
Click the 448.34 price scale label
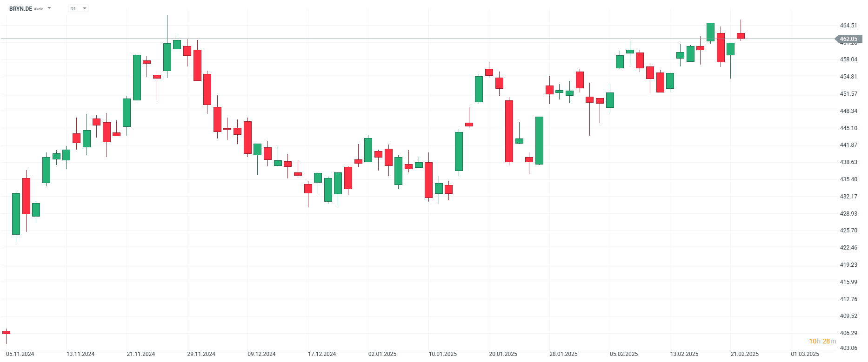click(x=848, y=111)
